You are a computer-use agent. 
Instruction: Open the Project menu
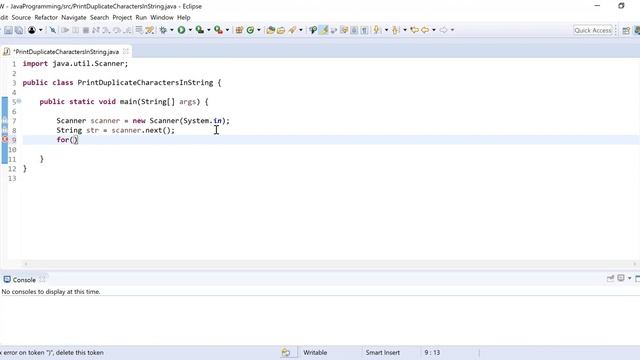point(122,18)
